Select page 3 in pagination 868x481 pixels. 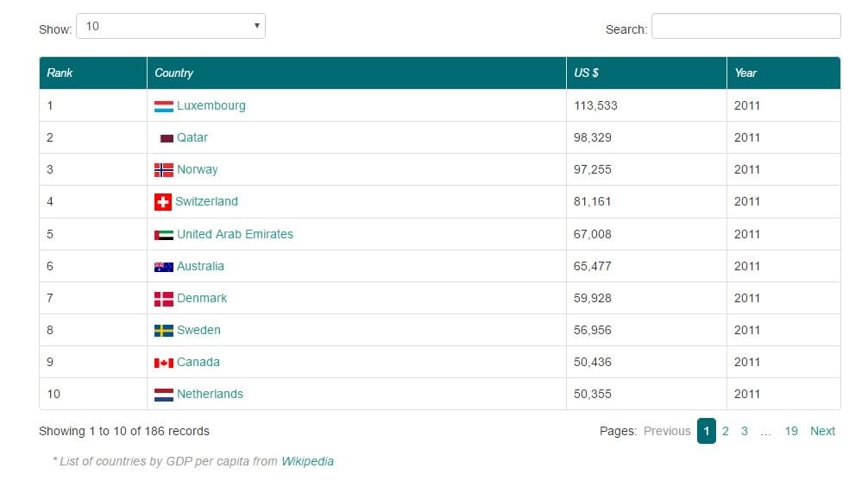pos(745,431)
